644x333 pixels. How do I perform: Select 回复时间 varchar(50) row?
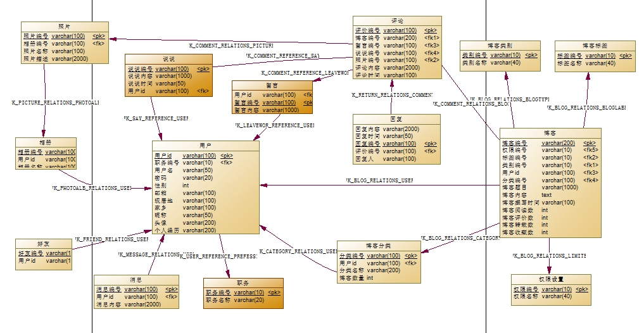coord(384,136)
